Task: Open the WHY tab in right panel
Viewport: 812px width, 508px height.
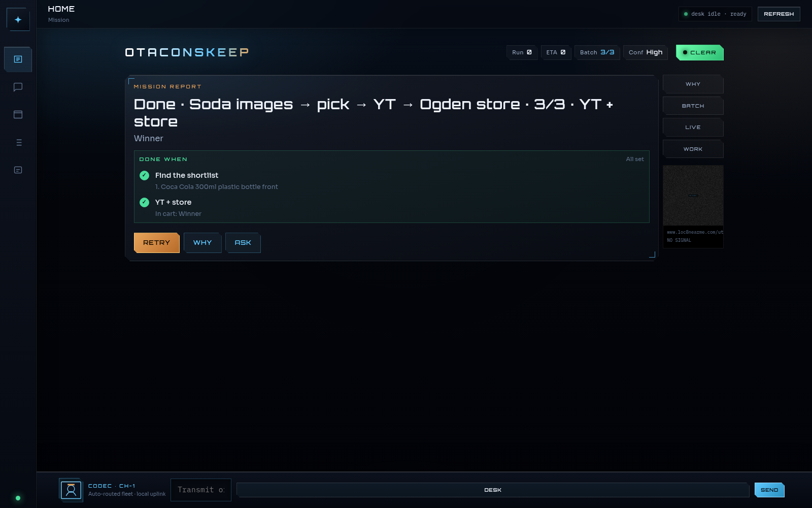Action: pos(693,84)
